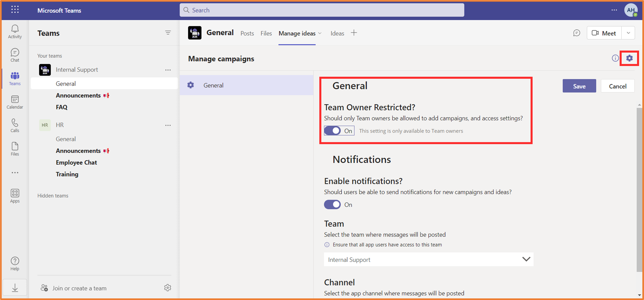644x300 pixels.
Task: Click the info icon next to settings
Action: click(615, 58)
